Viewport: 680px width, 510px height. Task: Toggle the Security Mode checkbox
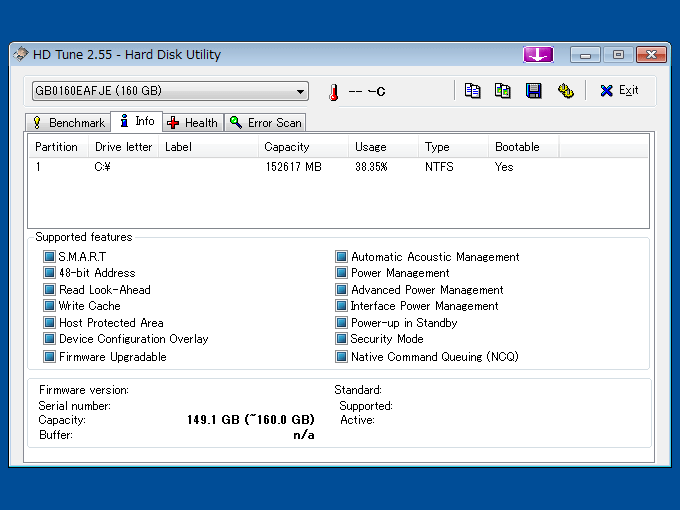[x=341, y=339]
